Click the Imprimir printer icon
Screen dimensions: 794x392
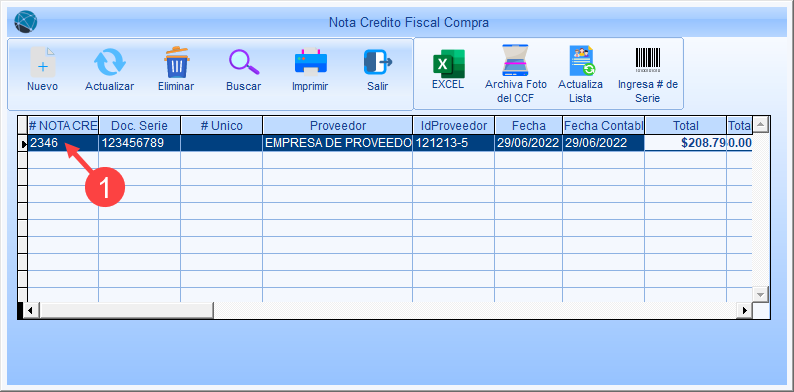pyautogui.click(x=310, y=62)
